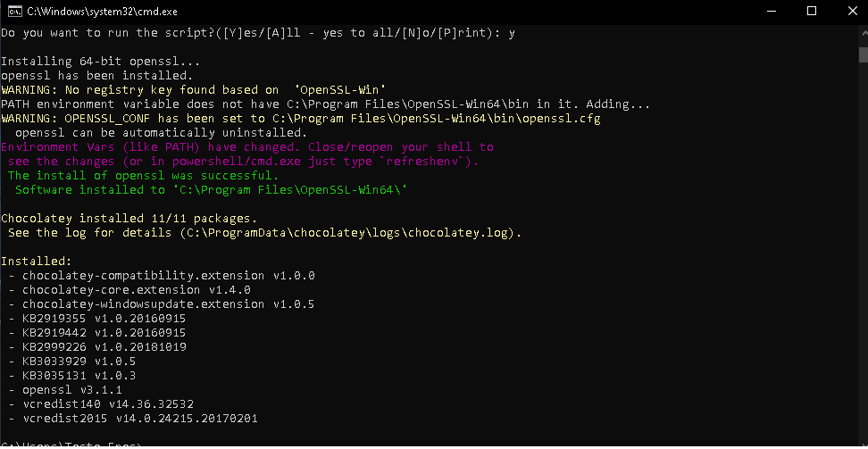Click the 'openssl v3.1.1' list entry
This screenshot has height=449, width=868.
click(72, 390)
